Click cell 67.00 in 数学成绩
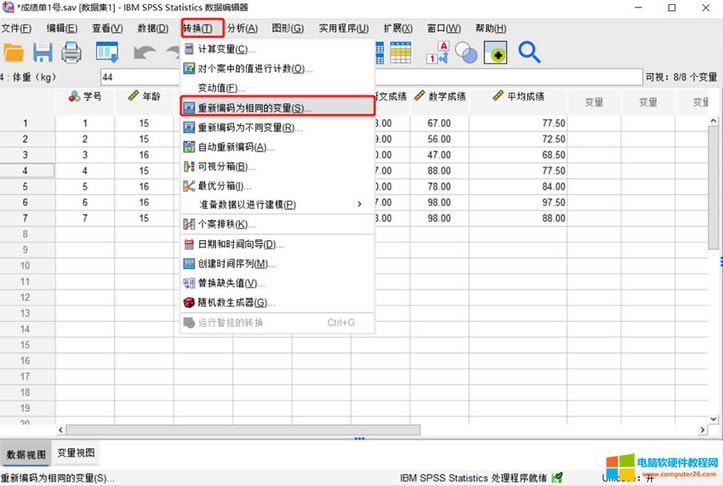Screen dimensions: 723x486 coord(439,123)
